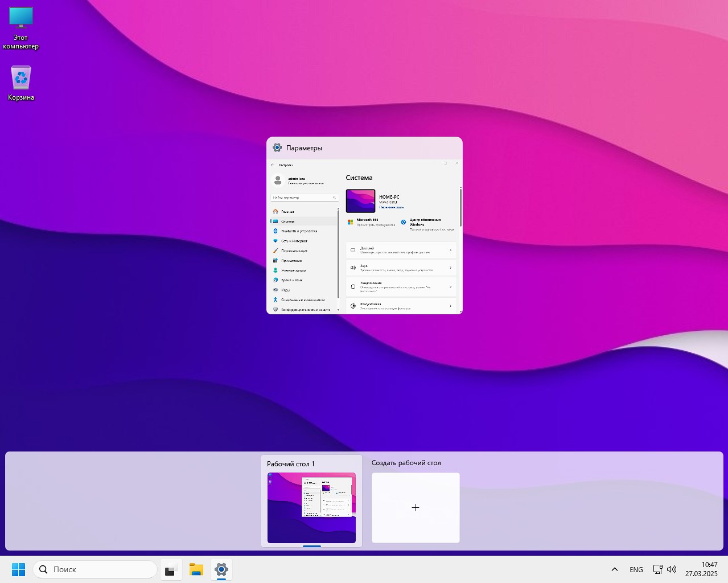This screenshot has height=583, width=728.
Task: Select the Параметры window preview
Action: pyautogui.click(x=364, y=236)
